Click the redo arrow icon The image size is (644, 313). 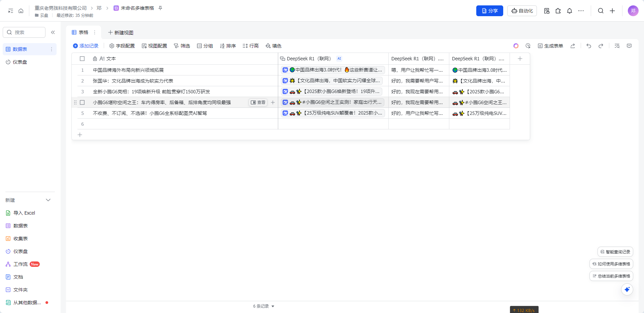click(x=601, y=46)
